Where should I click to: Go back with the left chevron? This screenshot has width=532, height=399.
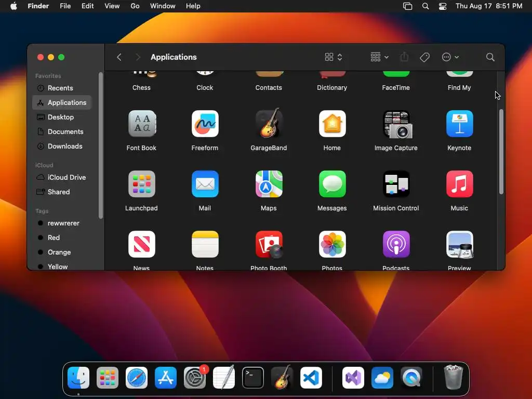[119, 57]
